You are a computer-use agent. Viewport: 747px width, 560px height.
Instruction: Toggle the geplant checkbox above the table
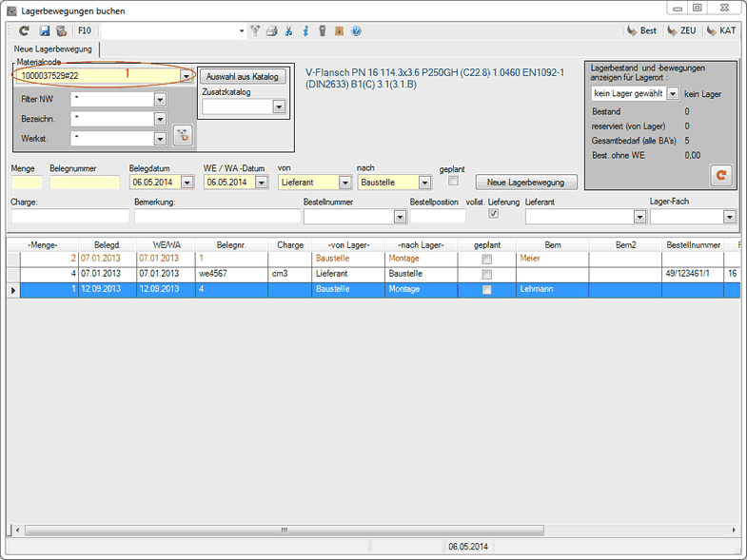(x=453, y=181)
